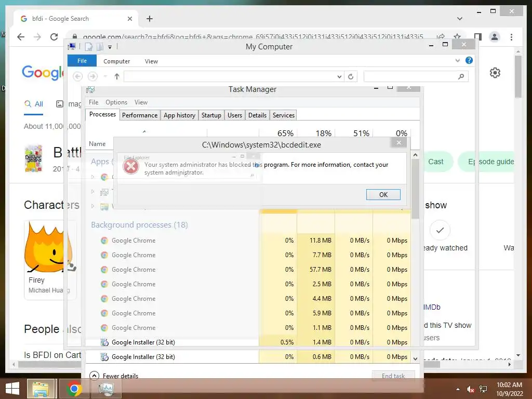
Task: Open the Users tab in Task Manager
Action: tap(235, 115)
